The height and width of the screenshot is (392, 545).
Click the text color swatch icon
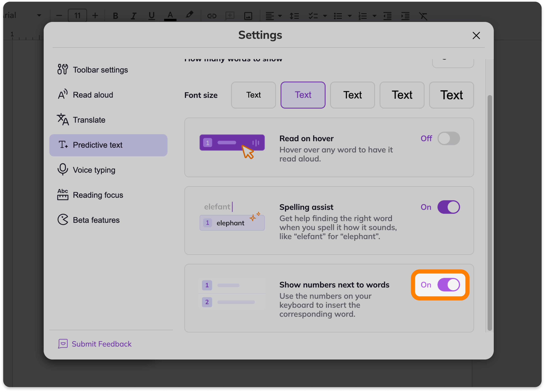(170, 16)
